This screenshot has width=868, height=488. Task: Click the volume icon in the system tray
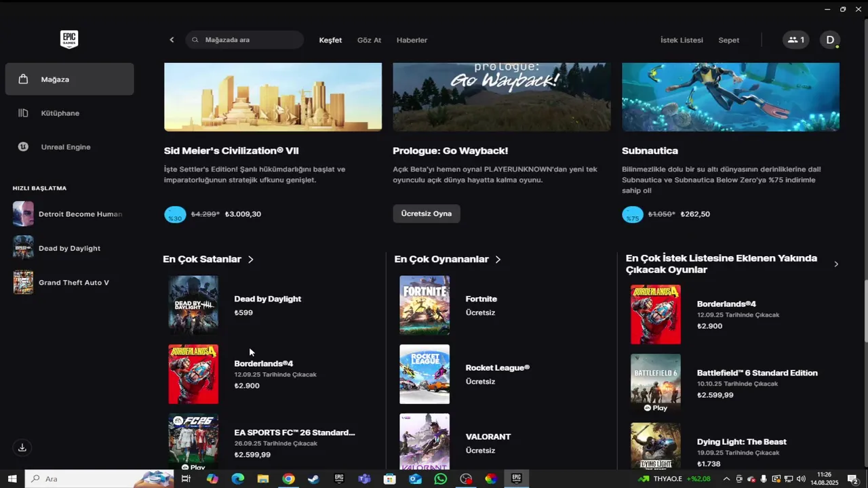pos(801,479)
